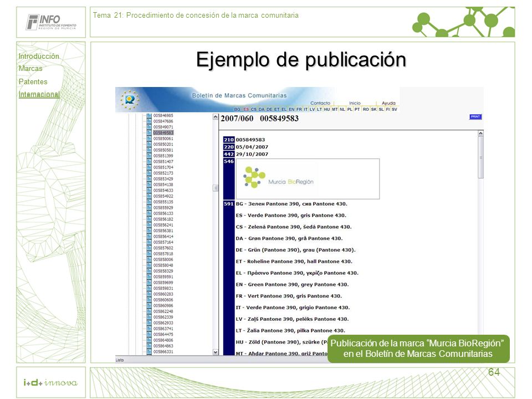Open Ayuda in the bulletin header

coord(388,103)
